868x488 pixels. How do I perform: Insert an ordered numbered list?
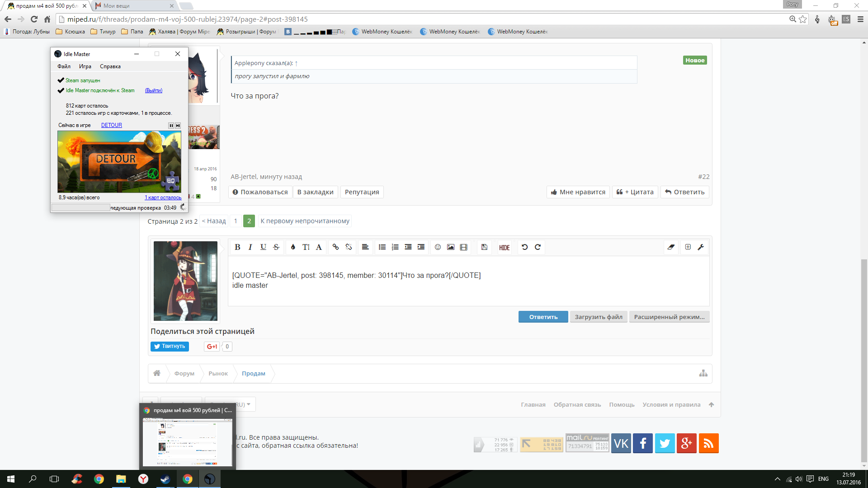click(x=395, y=247)
